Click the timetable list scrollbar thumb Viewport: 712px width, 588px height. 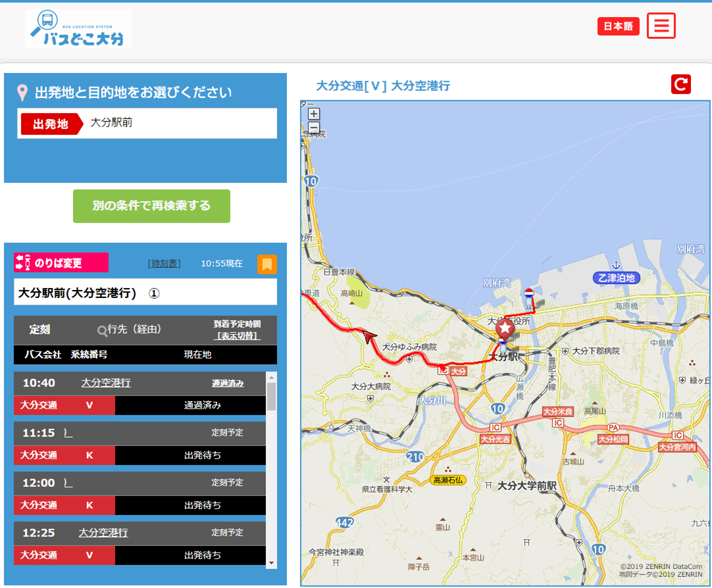pos(271,397)
